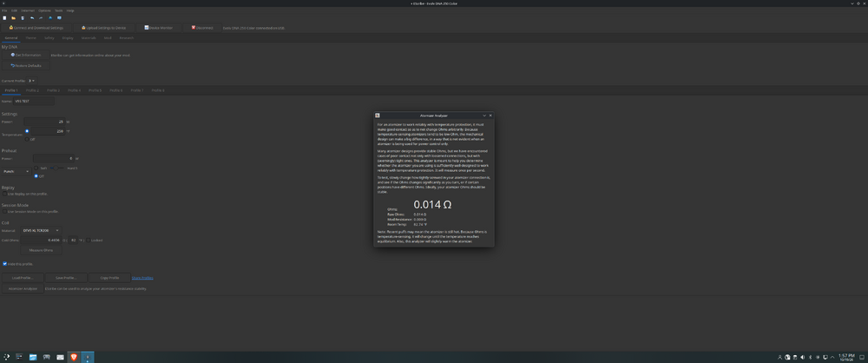Click the Undo arrow toolbar icon
The image size is (868, 363).
pyautogui.click(x=32, y=17)
